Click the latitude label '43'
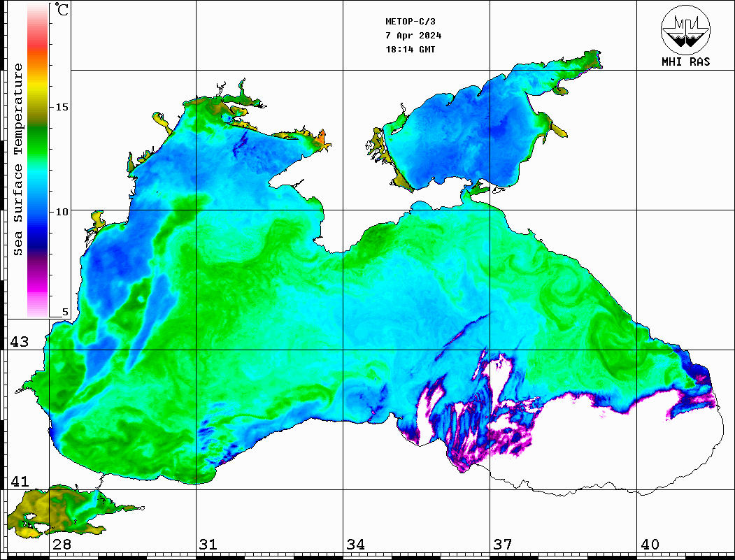The image size is (735, 560). point(19,342)
